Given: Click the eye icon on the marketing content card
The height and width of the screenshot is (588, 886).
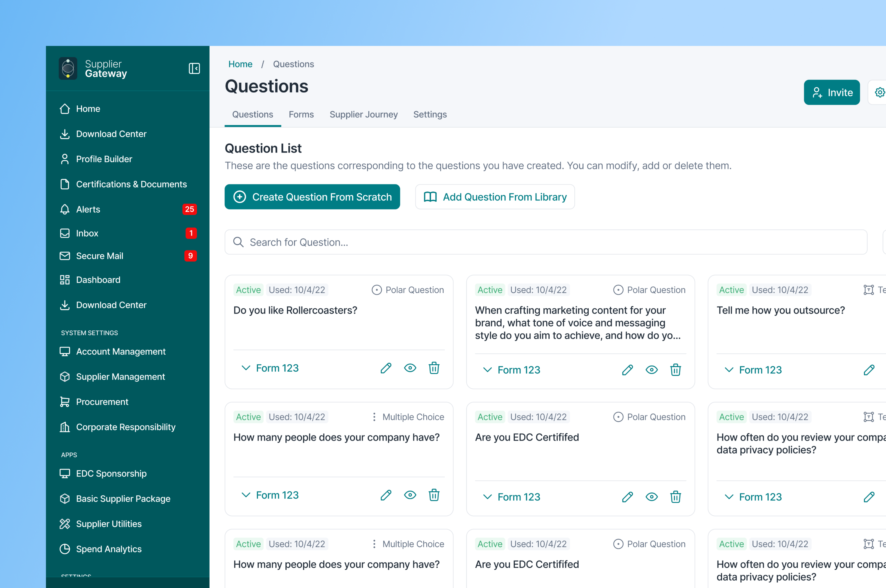Looking at the screenshot, I should click(652, 370).
